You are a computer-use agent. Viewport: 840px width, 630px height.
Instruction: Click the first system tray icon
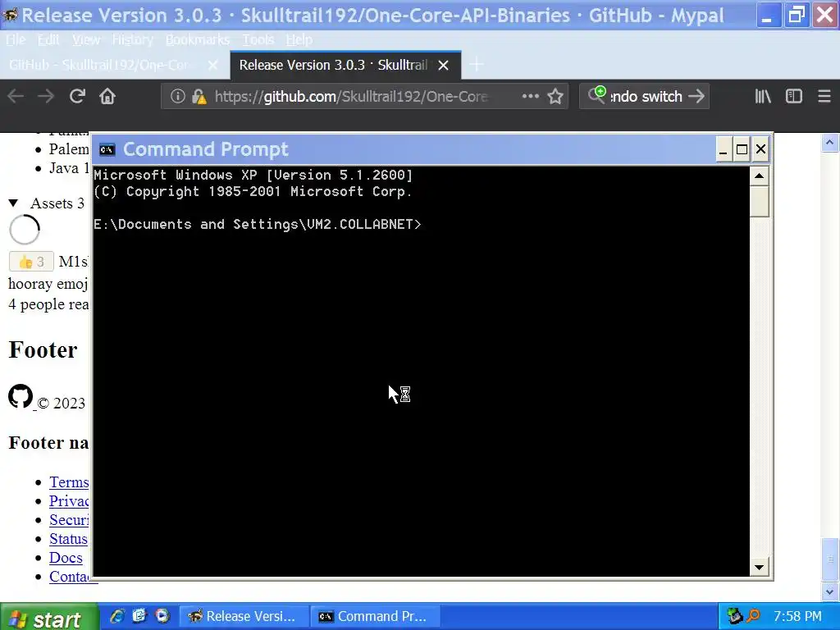point(734,616)
